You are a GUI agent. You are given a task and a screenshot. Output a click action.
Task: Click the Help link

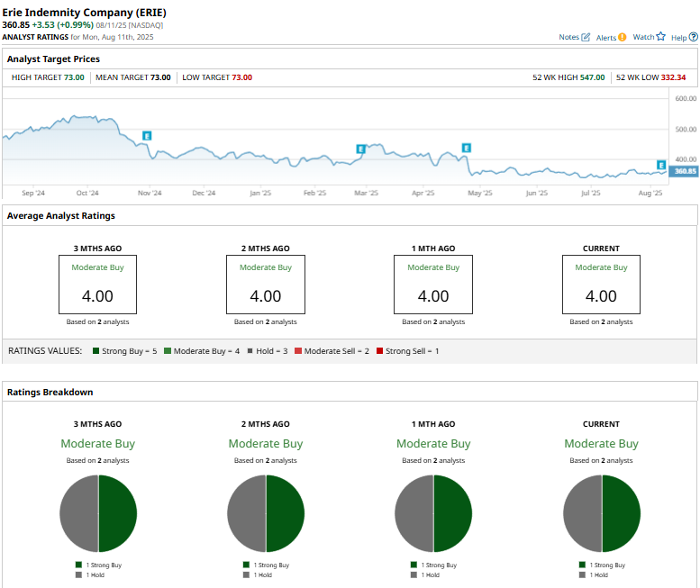[x=678, y=38]
